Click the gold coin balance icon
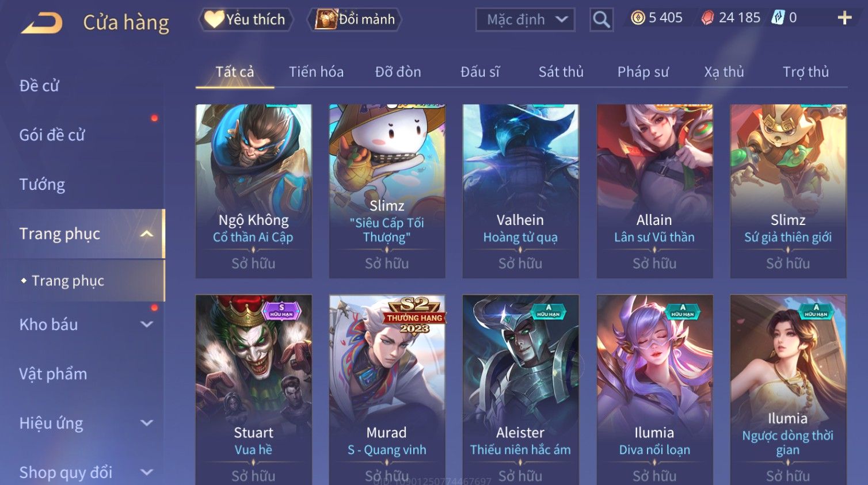The width and height of the screenshot is (868, 485). click(x=638, y=18)
